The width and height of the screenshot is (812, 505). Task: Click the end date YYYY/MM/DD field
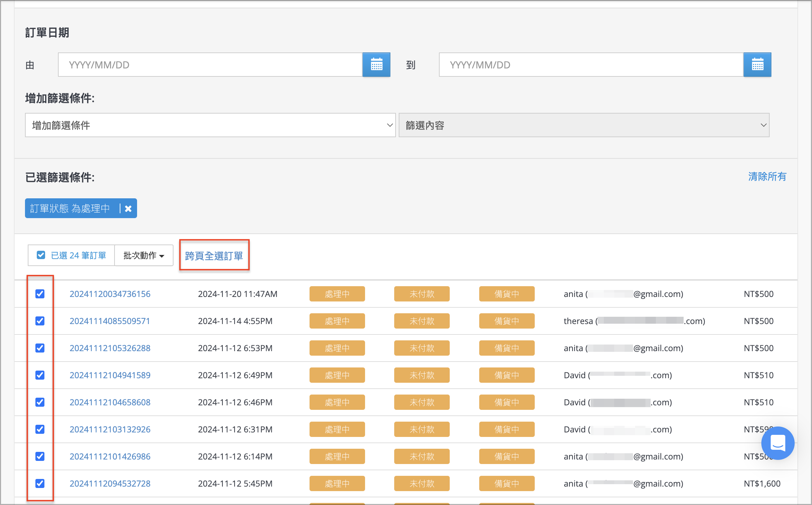coord(591,65)
